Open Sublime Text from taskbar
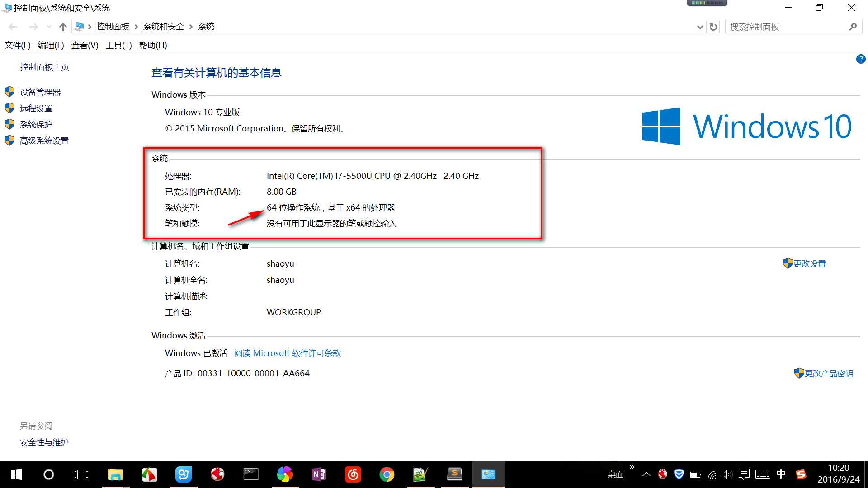 pos(454,474)
